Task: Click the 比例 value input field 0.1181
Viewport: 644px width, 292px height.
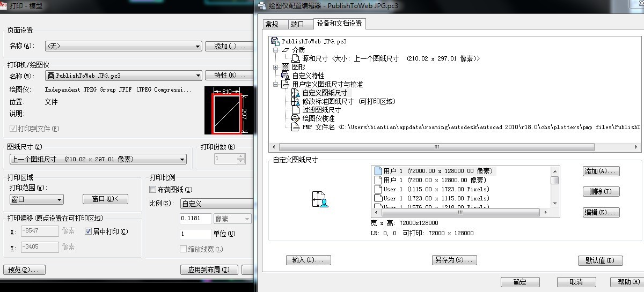Action: tap(196, 219)
